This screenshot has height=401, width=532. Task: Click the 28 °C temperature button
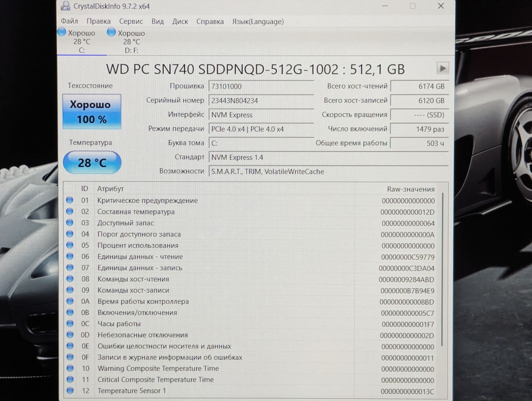tap(92, 162)
